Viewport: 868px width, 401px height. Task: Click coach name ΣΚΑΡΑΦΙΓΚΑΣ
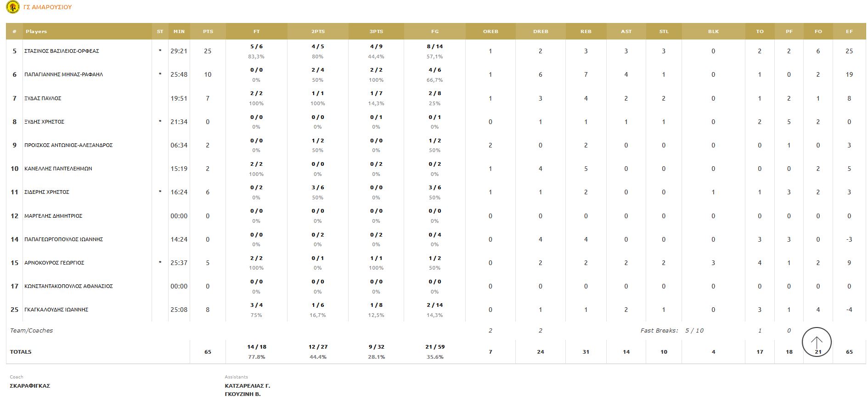tap(30, 386)
